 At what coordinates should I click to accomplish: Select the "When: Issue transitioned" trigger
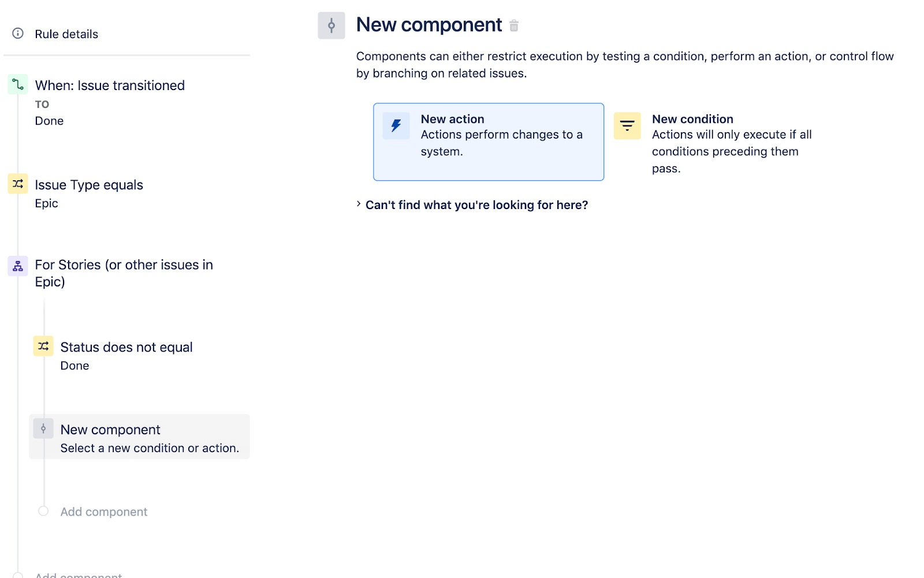click(x=110, y=85)
